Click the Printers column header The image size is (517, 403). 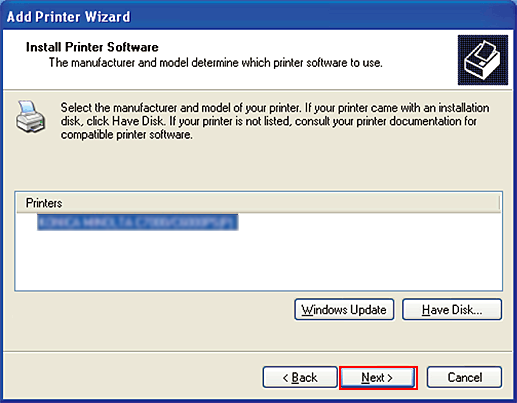[x=258, y=203]
